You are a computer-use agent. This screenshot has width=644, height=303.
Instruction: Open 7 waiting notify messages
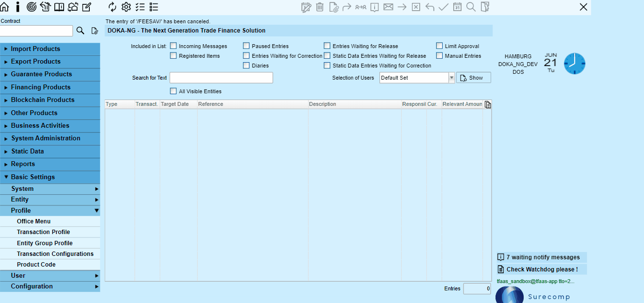[x=542, y=257]
